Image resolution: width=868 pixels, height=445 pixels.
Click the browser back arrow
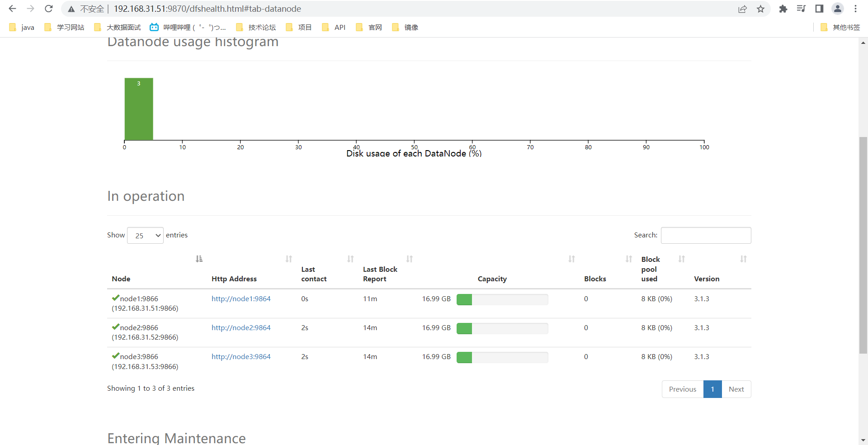pyautogui.click(x=13, y=9)
